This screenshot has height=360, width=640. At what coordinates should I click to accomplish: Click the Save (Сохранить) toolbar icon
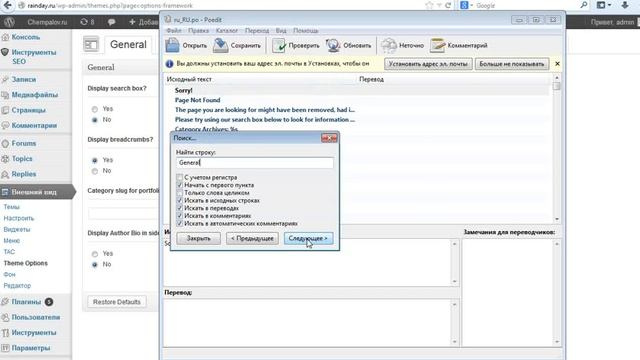[220, 45]
